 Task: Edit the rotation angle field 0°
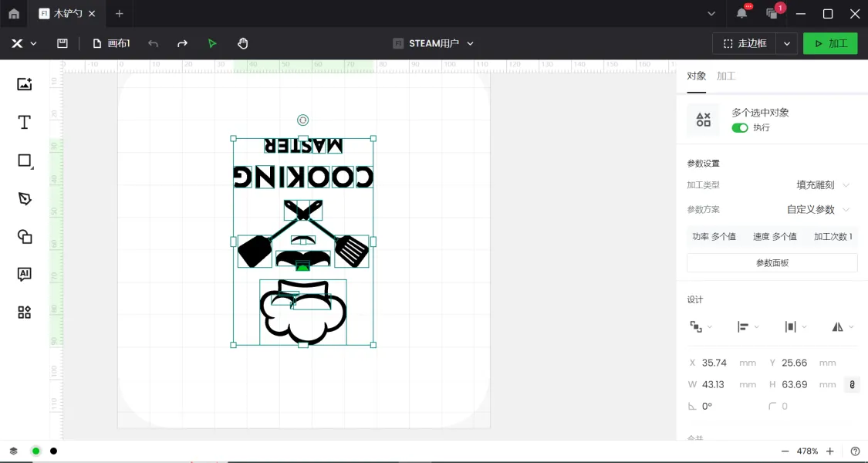707,406
